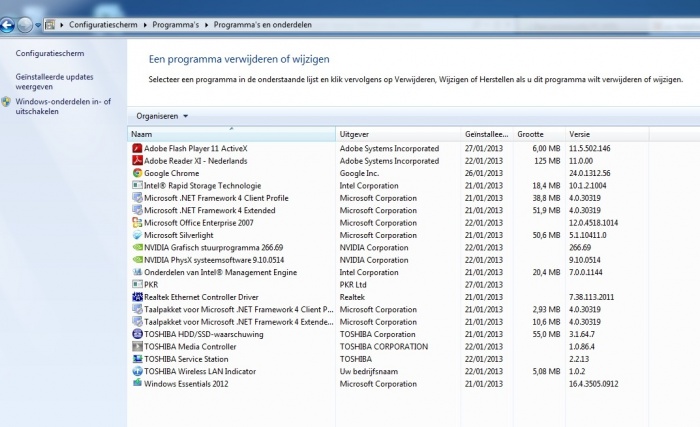Click the Google Chrome icon in list

[137, 173]
